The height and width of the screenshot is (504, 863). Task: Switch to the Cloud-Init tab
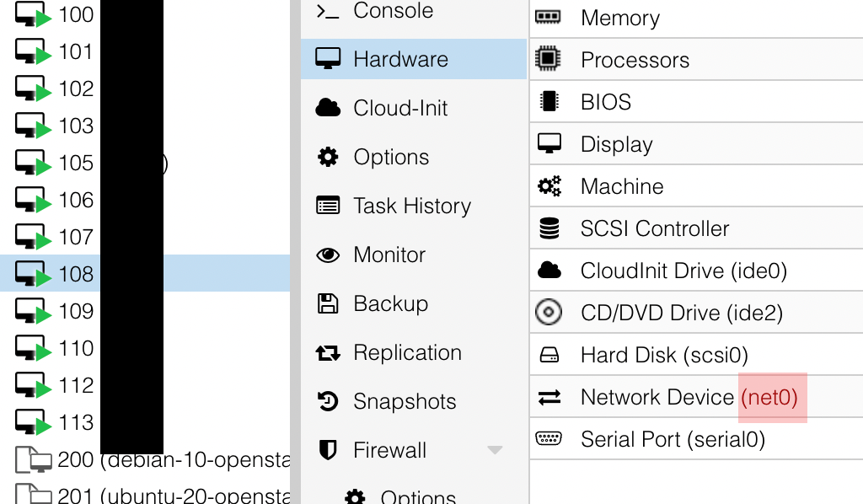pyautogui.click(x=400, y=108)
